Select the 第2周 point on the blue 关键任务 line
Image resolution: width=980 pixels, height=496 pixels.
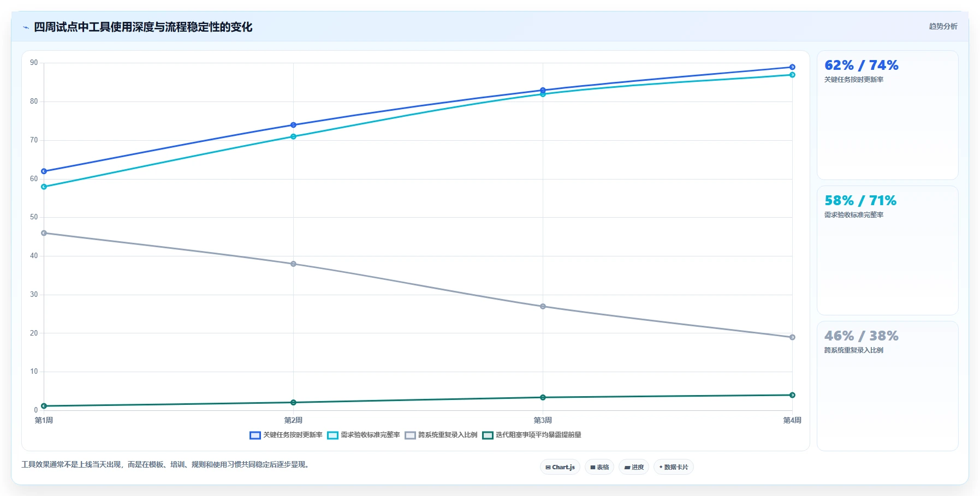tap(293, 125)
